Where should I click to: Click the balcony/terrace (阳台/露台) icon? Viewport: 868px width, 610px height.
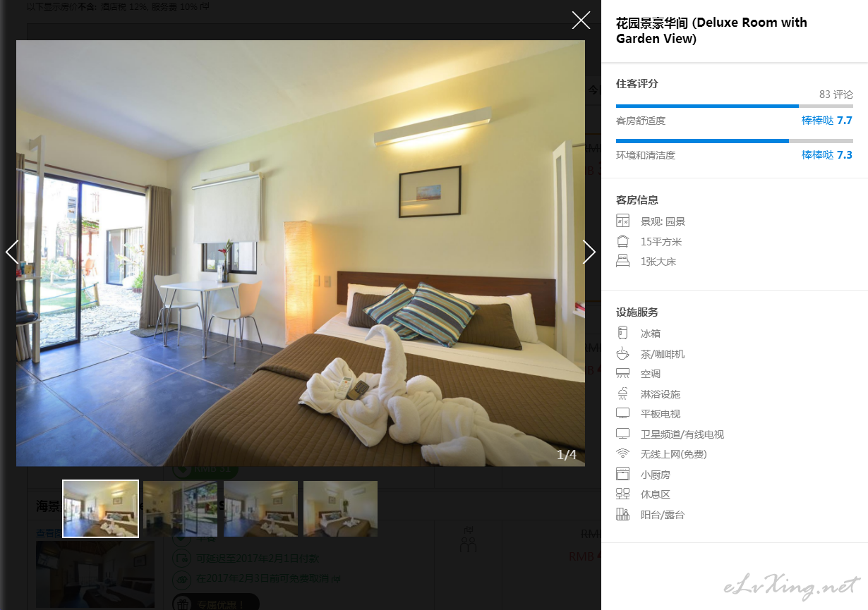(622, 514)
